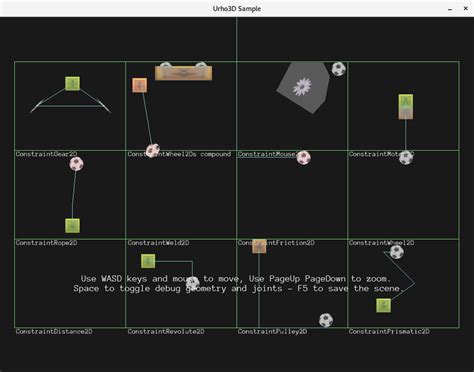Select the green box in the ConstraintRevolute2D cell
474x372 pixels.
[148, 261]
